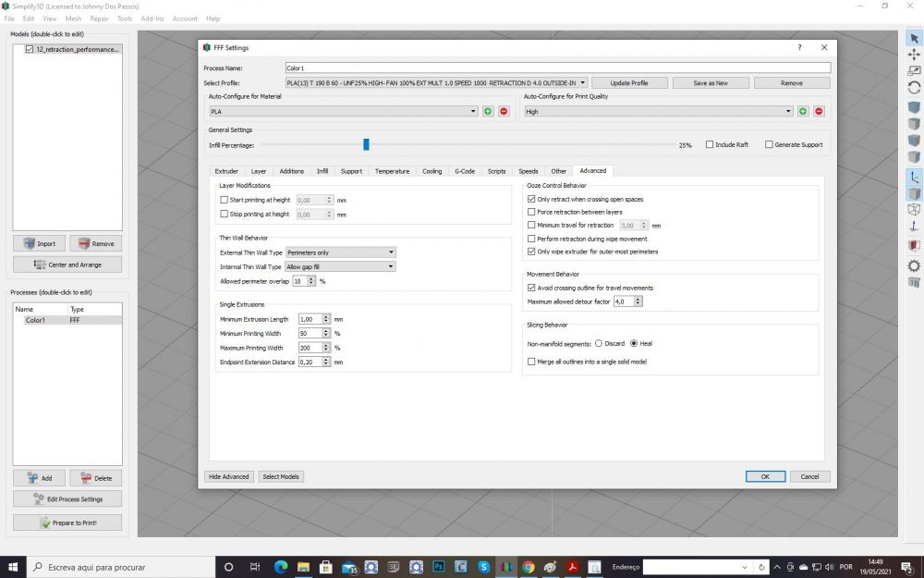This screenshot has width=924, height=578.
Task: Open the Add-Ins menu
Action: pos(152,18)
